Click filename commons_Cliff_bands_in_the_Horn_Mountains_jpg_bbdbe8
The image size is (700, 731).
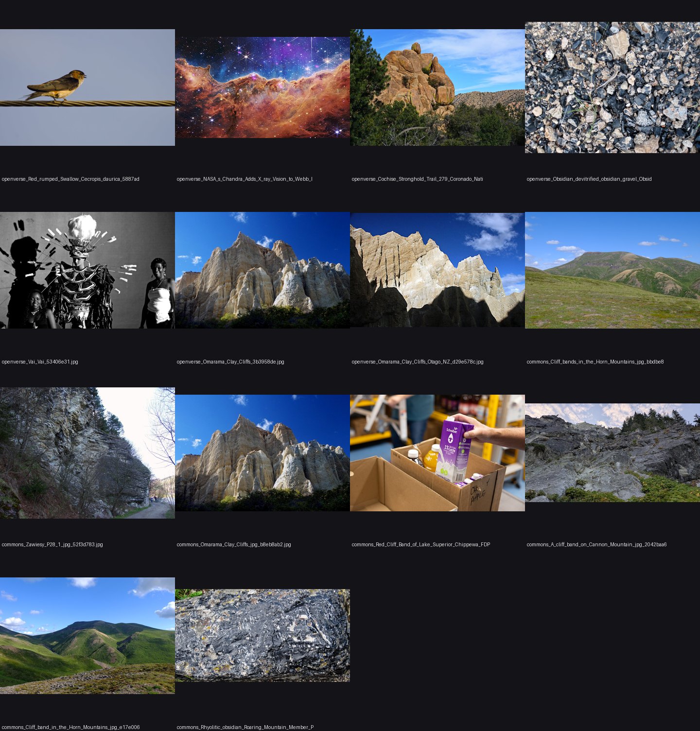(x=595, y=362)
